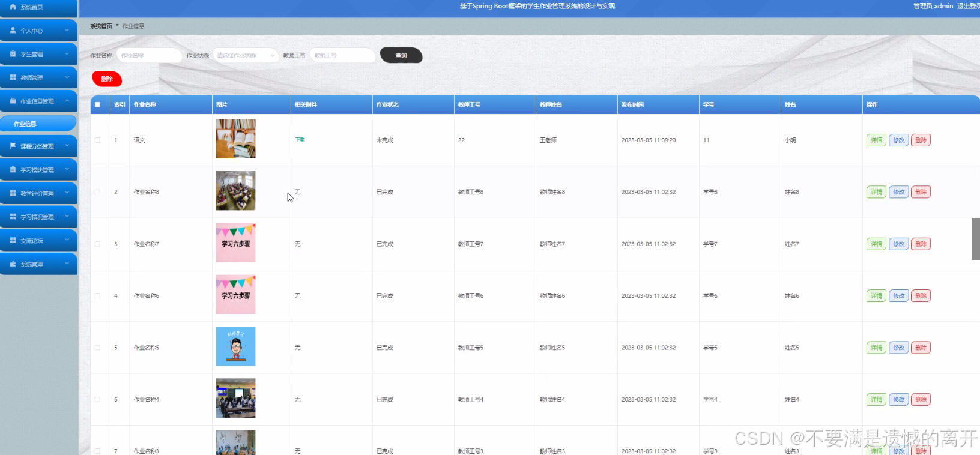Check the box for row 作业名称5
This screenshot has height=455, width=980.
97,348
